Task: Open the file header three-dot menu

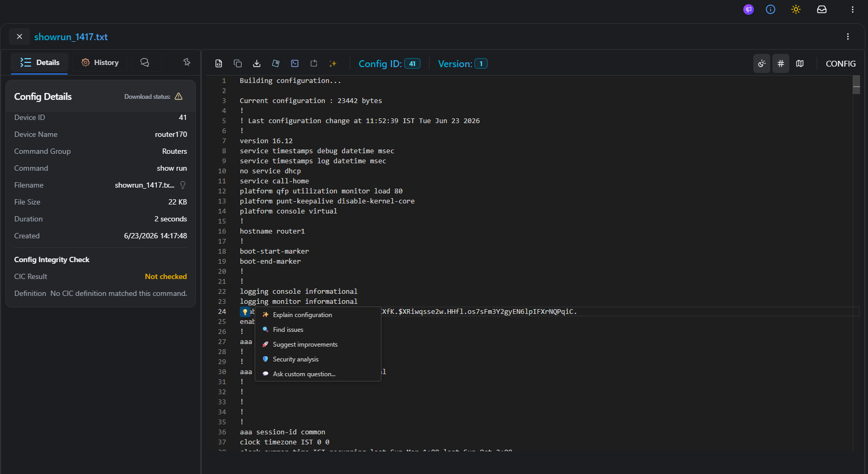Action: tap(848, 36)
